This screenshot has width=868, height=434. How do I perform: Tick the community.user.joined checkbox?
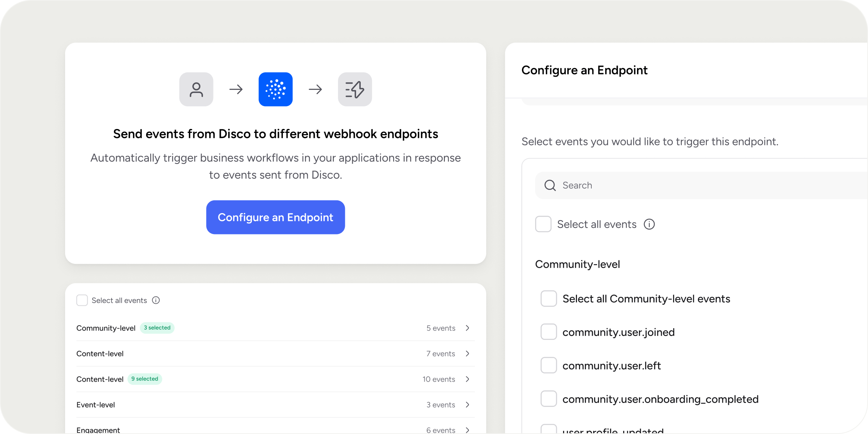click(x=549, y=332)
